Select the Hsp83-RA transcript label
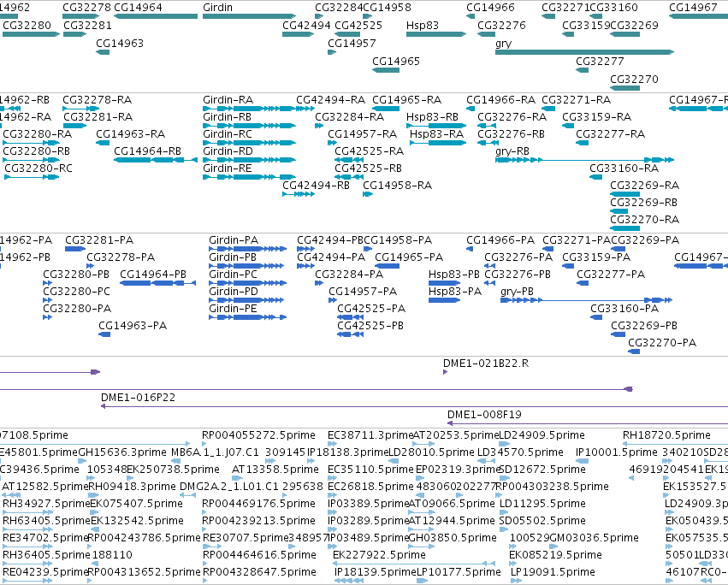 (x=437, y=133)
